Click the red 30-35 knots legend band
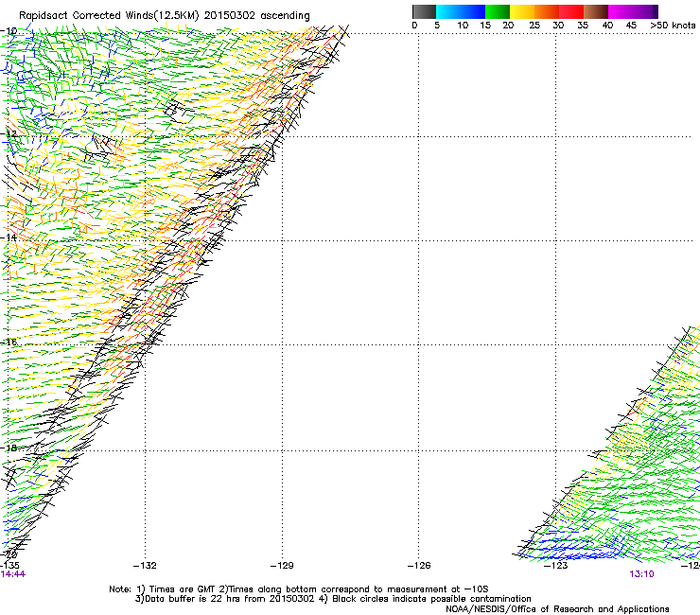Screen dimensions: 700x615 571,11
